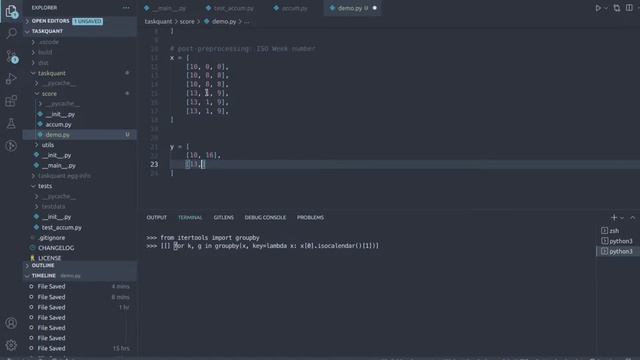
Task: Click the taskquant breadcrumb segment
Action: point(158,22)
